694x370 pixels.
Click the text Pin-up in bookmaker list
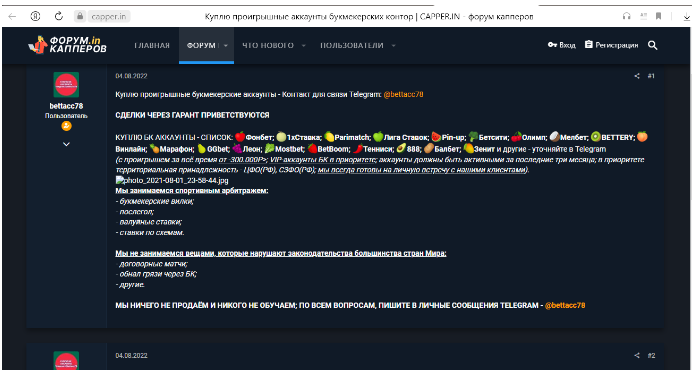click(x=454, y=137)
